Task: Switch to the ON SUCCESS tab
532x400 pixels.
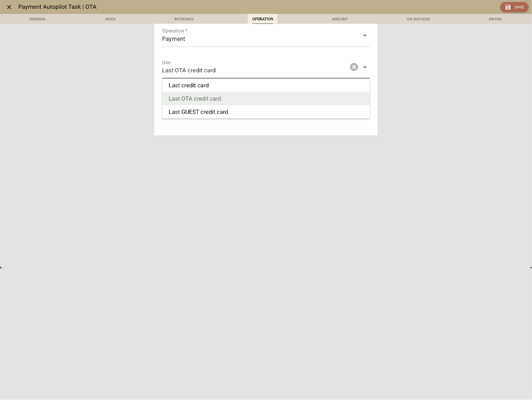Action: click(x=418, y=19)
